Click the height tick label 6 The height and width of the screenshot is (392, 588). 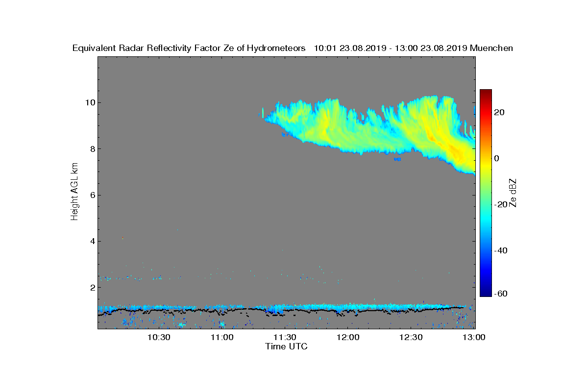(92, 195)
